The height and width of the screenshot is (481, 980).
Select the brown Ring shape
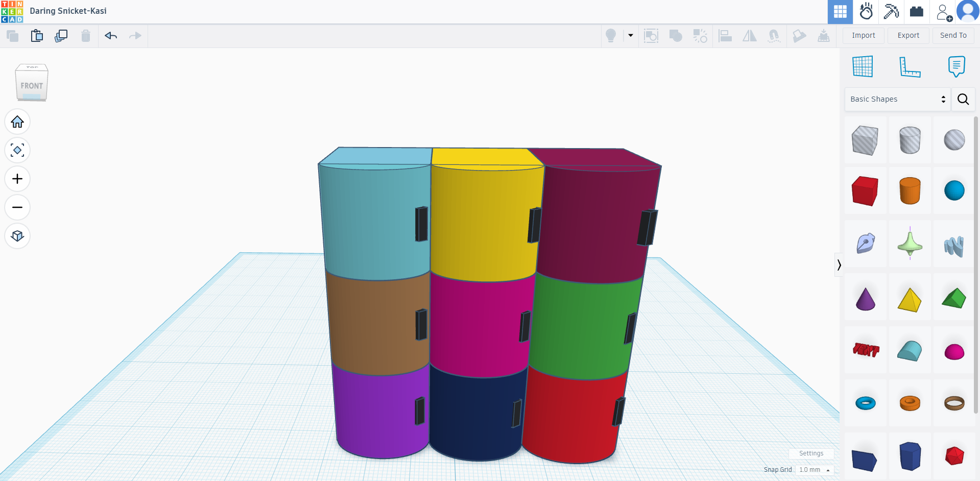click(954, 403)
